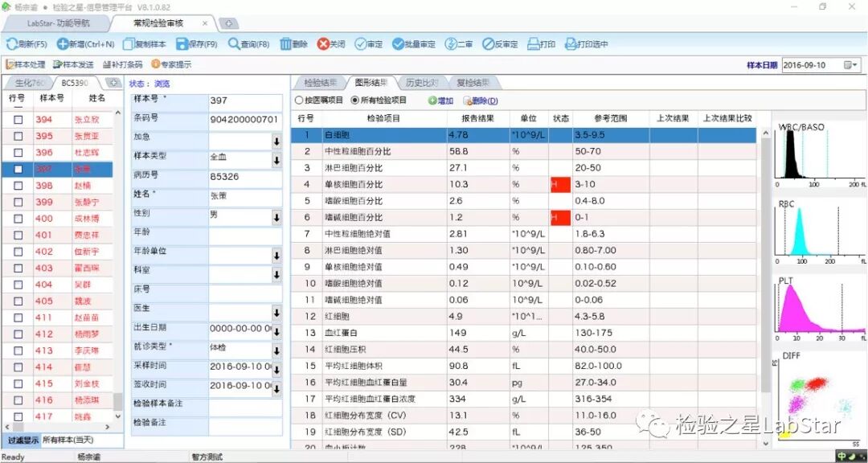Click the red 关闭 close icon
This screenshot has height=463, width=868.
[323, 44]
